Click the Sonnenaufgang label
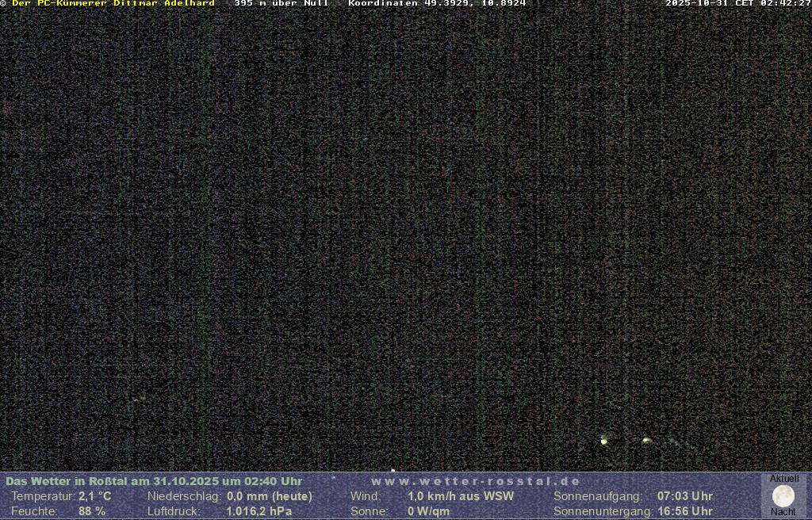Image resolution: width=812 pixels, height=520 pixels. (x=597, y=496)
